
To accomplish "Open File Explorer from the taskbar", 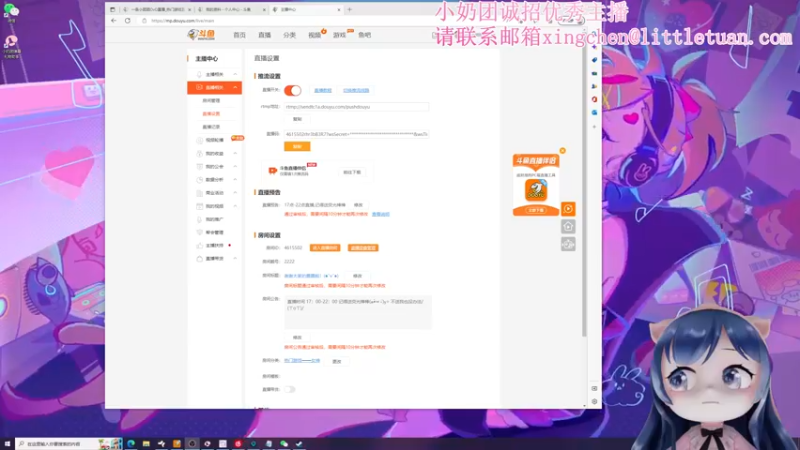I will [146, 444].
